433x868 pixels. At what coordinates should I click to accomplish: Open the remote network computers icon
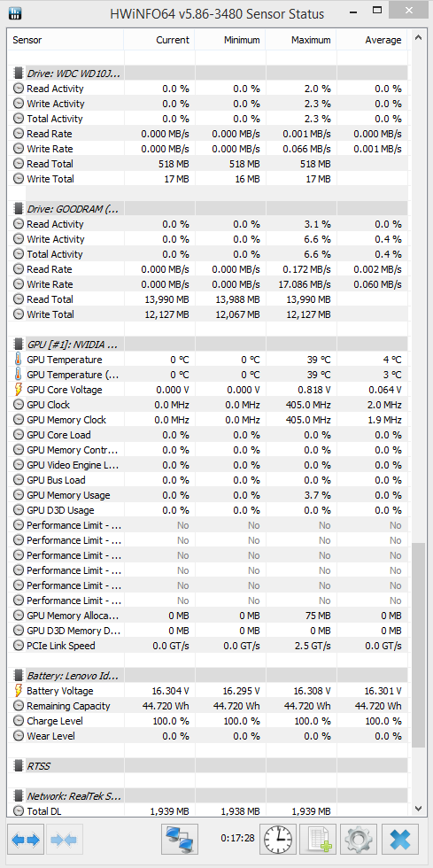coord(180,840)
